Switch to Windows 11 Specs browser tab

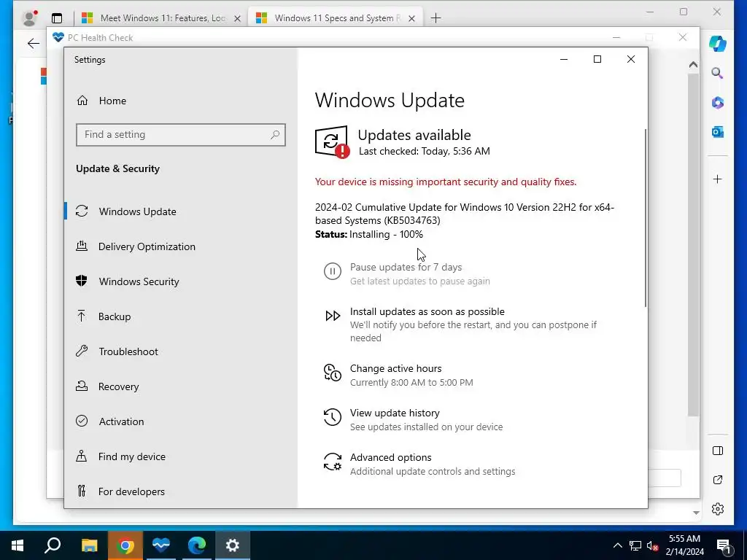pos(335,18)
